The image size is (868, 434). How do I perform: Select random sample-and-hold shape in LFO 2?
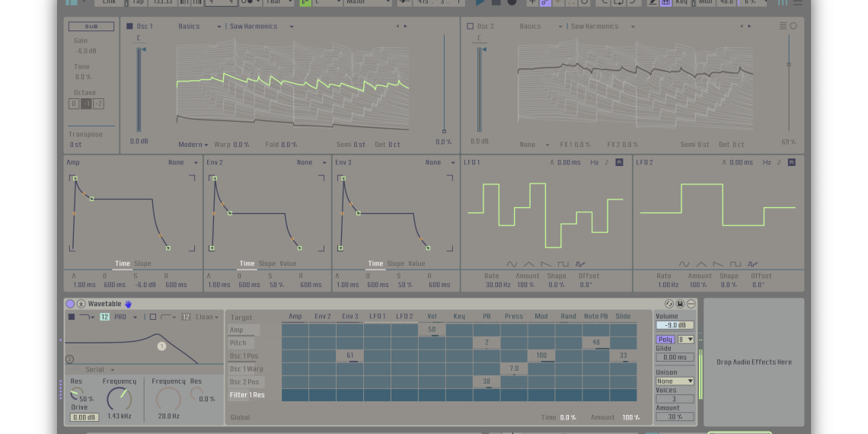[x=752, y=264]
